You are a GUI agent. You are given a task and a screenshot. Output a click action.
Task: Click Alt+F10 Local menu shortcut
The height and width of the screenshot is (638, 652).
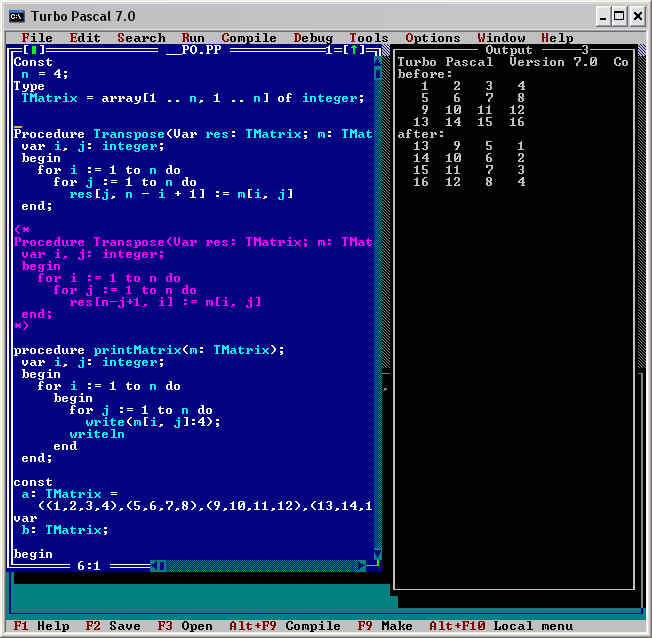coord(487,626)
